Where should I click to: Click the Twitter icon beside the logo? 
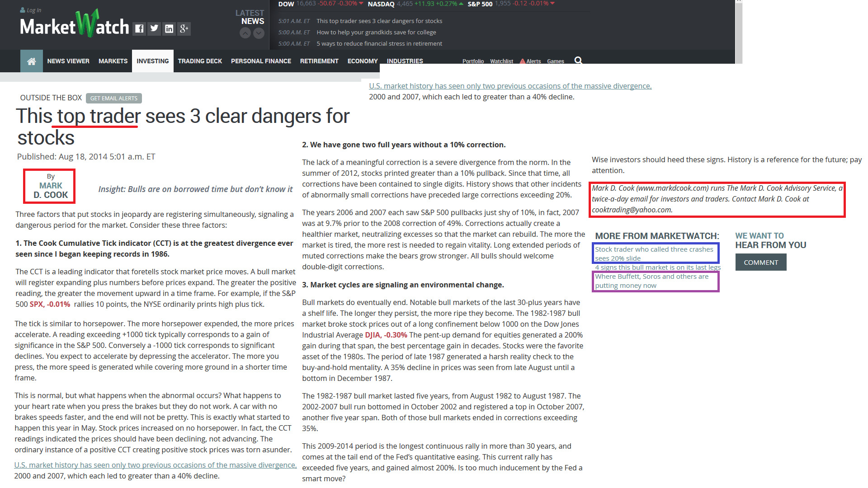(154, 29)
